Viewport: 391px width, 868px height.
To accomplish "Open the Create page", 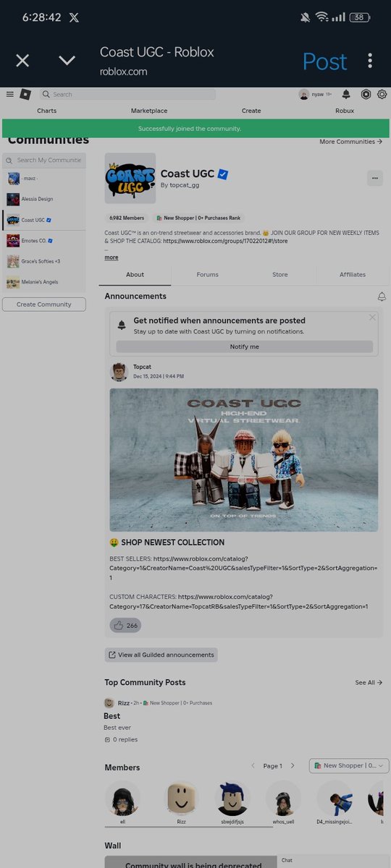I will tap(251, 111).
